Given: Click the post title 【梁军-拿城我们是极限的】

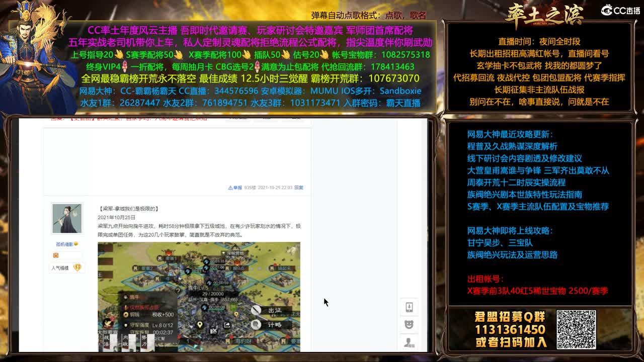Looking at the screenshot, I should pos(129,209).
